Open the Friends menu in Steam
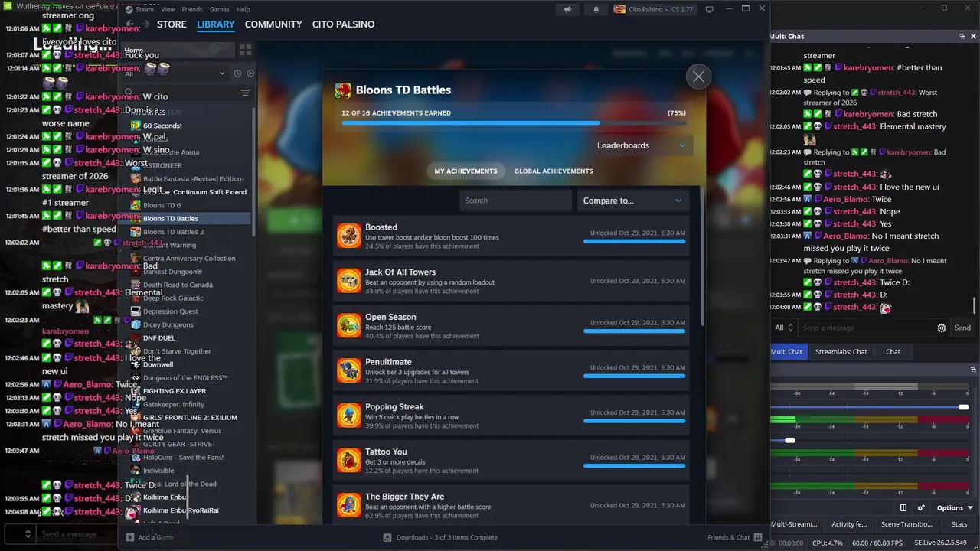Image resolution: width=980 pixels, height=551 pixels. click(x=192, y=9)
